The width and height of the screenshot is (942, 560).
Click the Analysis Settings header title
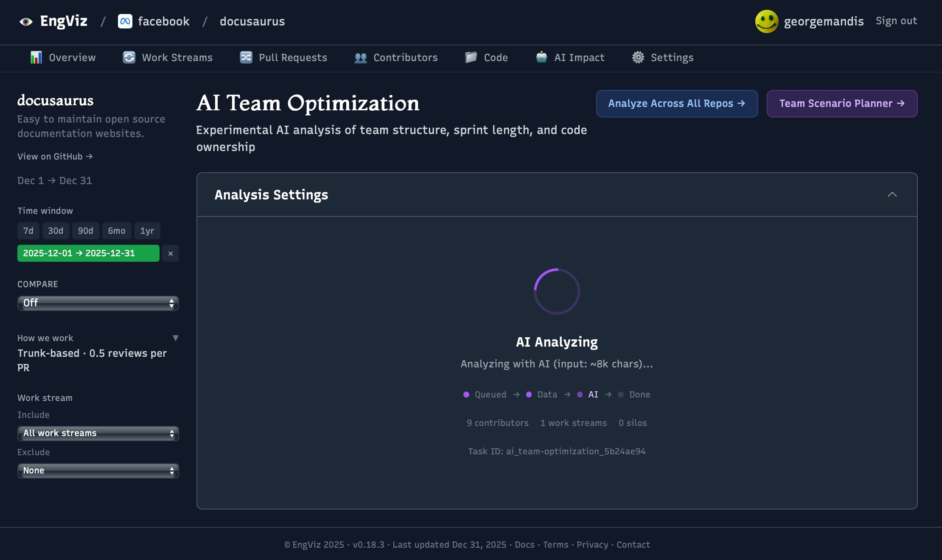tap(271, 195)
